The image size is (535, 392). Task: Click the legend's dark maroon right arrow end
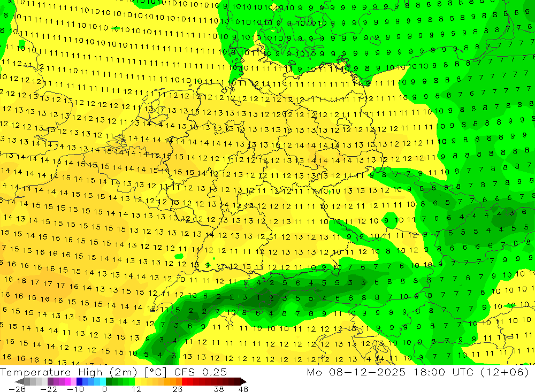click(242, 381)
